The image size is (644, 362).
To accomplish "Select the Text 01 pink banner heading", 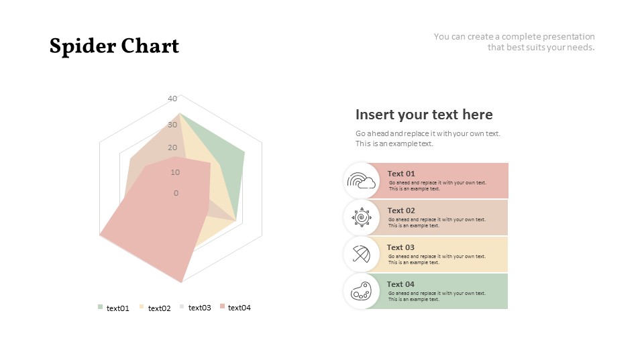I will [401, 174].
